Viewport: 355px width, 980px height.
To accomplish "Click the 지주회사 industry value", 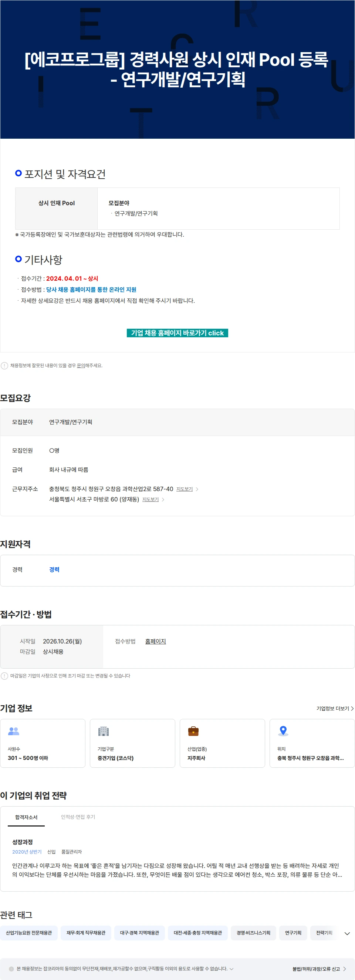I will coord(196,758).
